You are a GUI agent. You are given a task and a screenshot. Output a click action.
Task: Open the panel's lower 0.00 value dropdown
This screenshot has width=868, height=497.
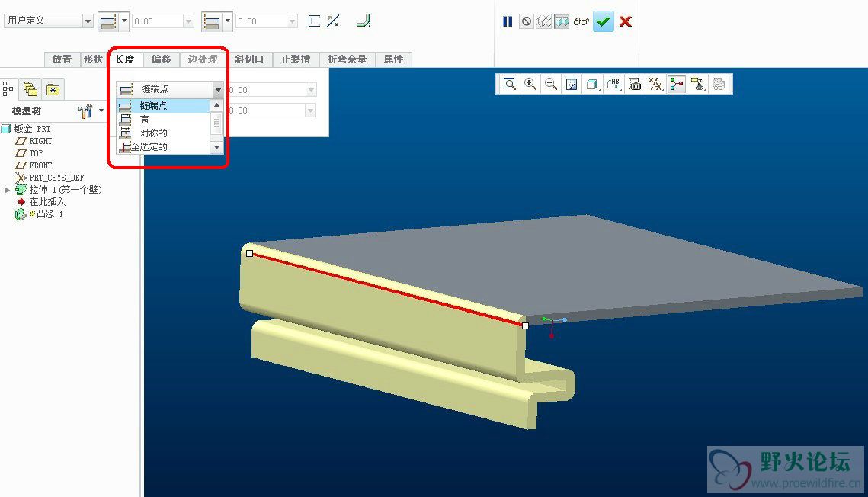tap(311, 111)
